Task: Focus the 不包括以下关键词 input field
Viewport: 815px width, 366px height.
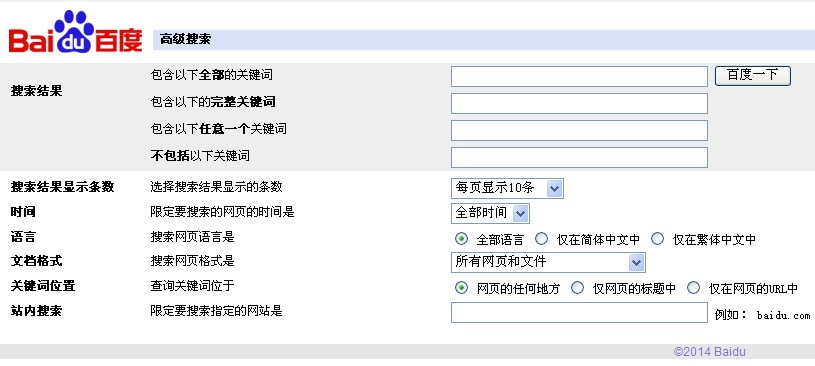Action: [x=579, y=158]
